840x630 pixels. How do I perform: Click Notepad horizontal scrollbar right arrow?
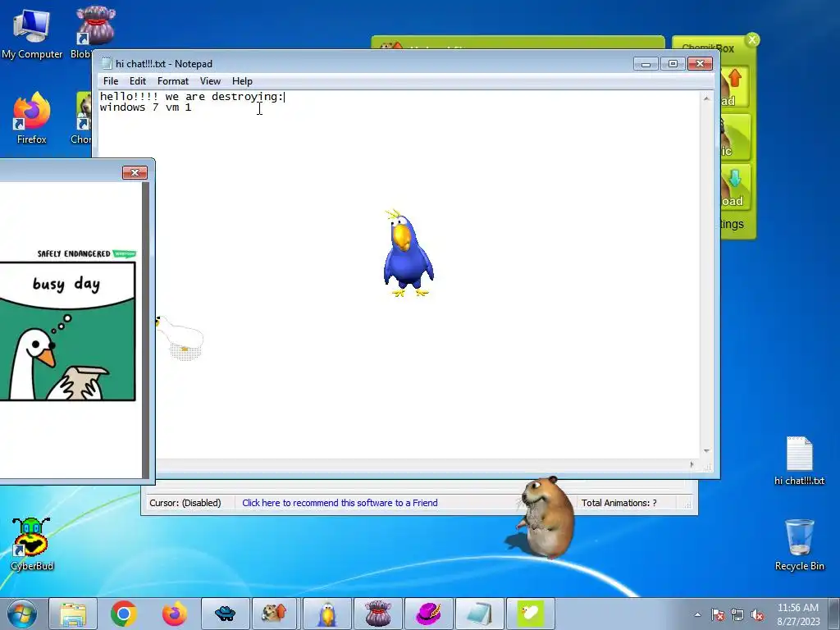692,464
